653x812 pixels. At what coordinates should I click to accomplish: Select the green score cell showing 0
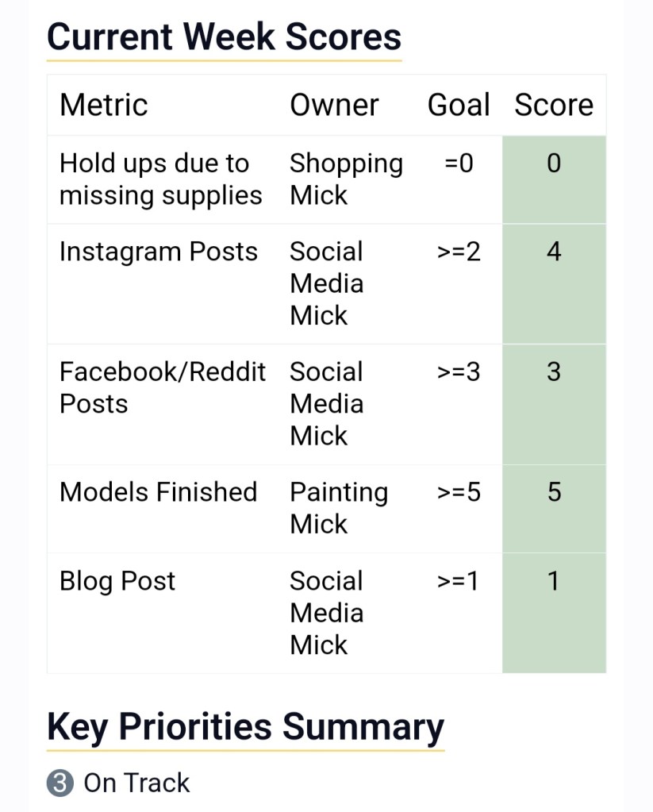(554, 179)
